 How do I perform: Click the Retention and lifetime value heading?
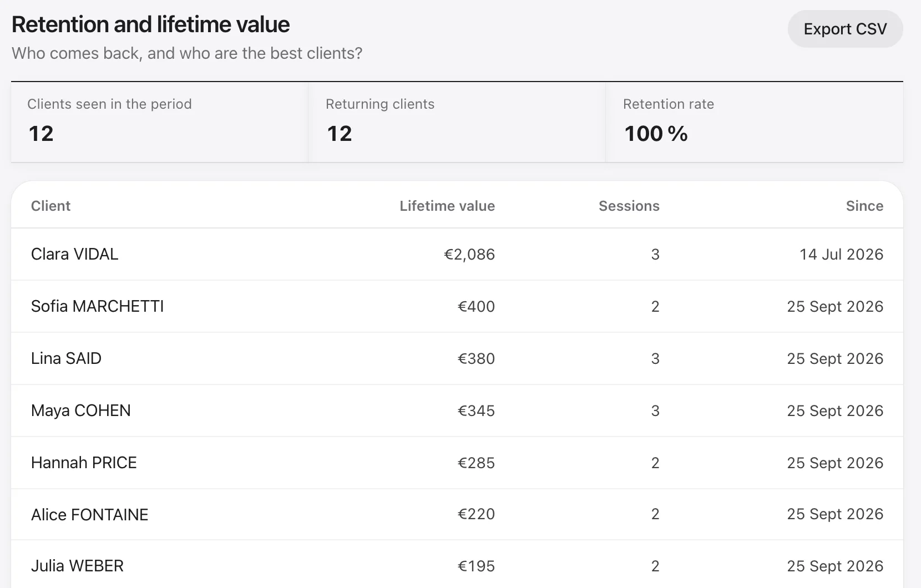click(x=151, y=24)
